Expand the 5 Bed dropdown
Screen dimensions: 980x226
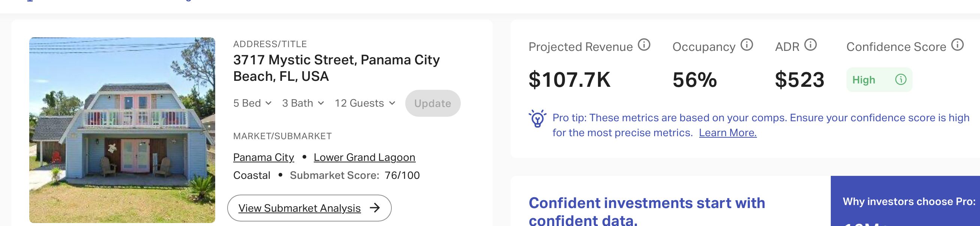252,103
